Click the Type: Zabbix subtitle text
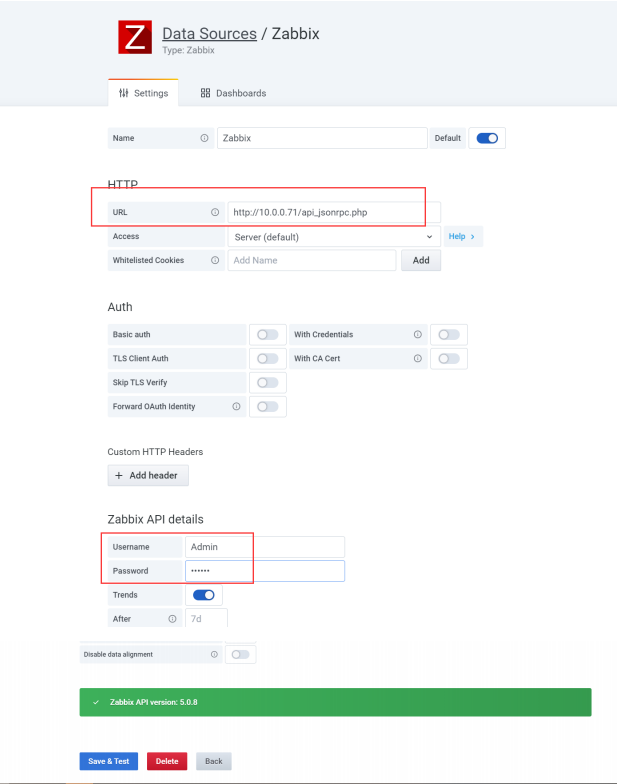Viewport: 617px width, 784px height. tap(188, 50)
